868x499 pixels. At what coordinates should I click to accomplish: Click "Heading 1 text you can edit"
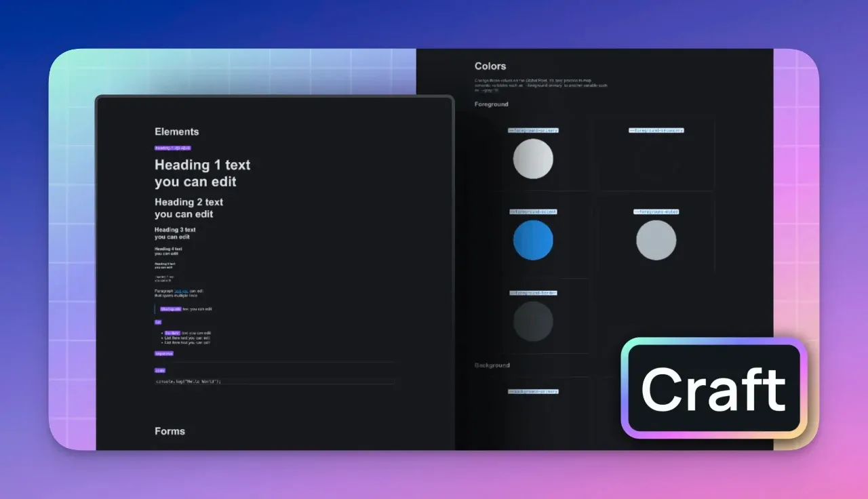[x=202, y=173]
